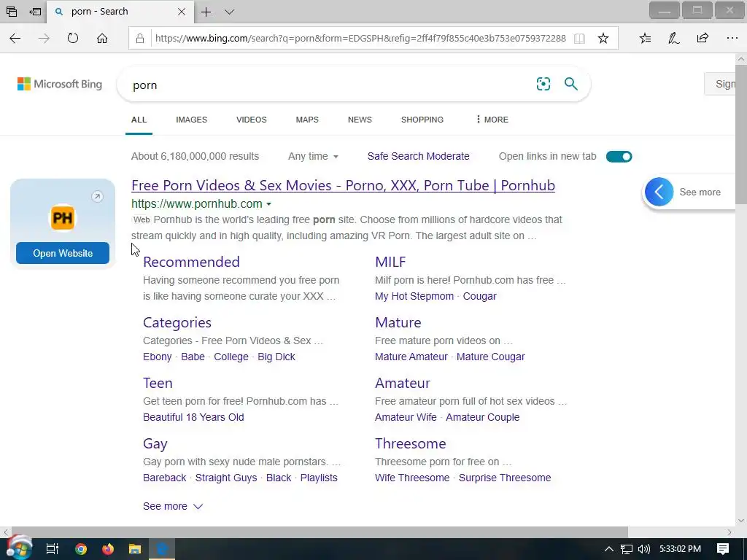Open the reading view icon
The height and width of the screenshot is (560, 747).
[579, 39]
